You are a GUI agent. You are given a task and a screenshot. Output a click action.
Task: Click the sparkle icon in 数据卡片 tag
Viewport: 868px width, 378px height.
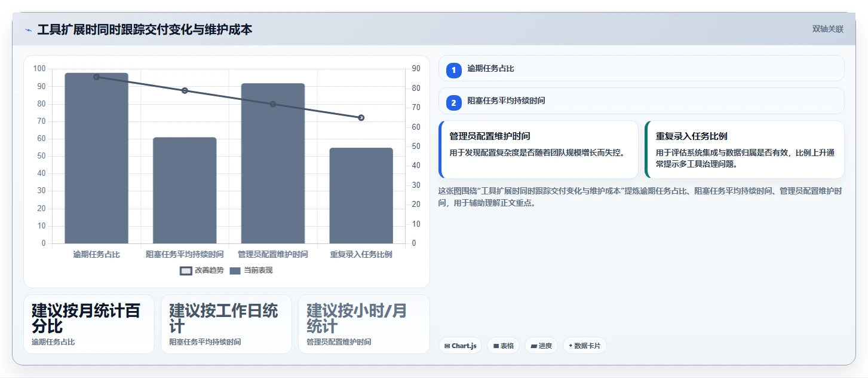tap(571, 346)
